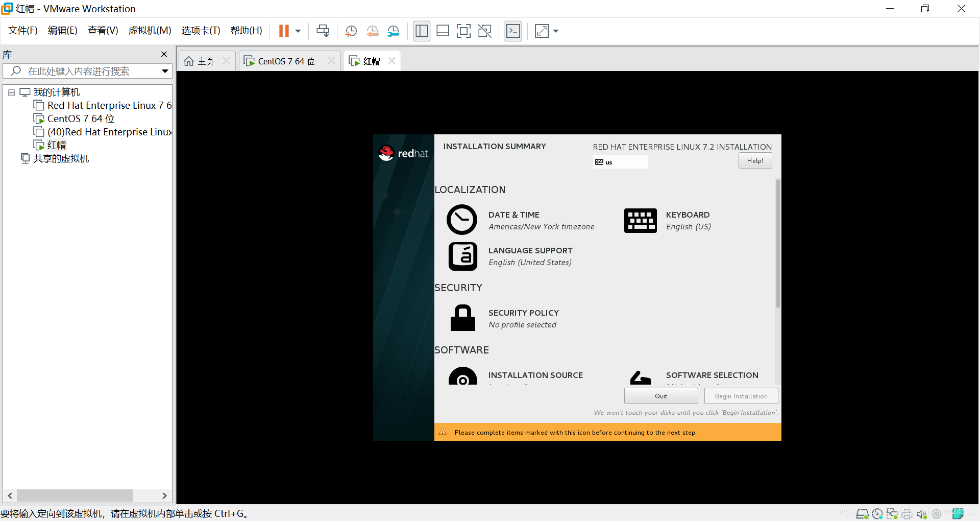Screen dimensions: 980x521
Task: Send Ctrl+Alt+Del to the virtual machine
Action: [323, 31]
